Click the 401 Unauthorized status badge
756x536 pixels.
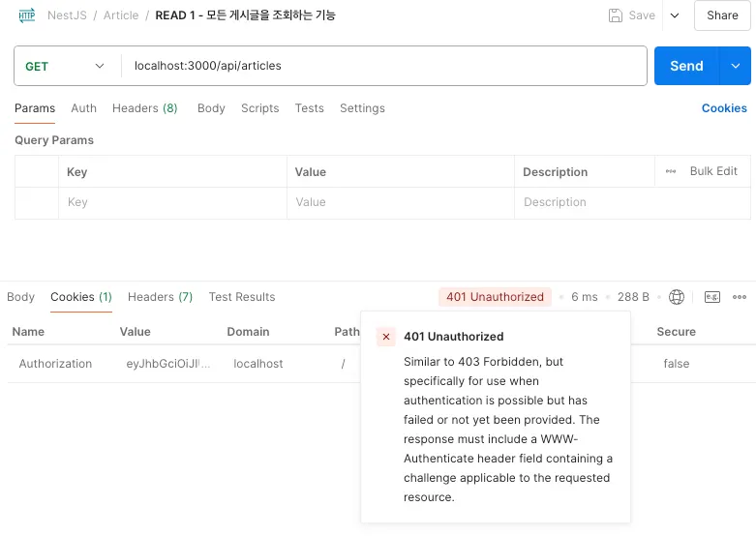pyautogui.click(x=495, y=297)
